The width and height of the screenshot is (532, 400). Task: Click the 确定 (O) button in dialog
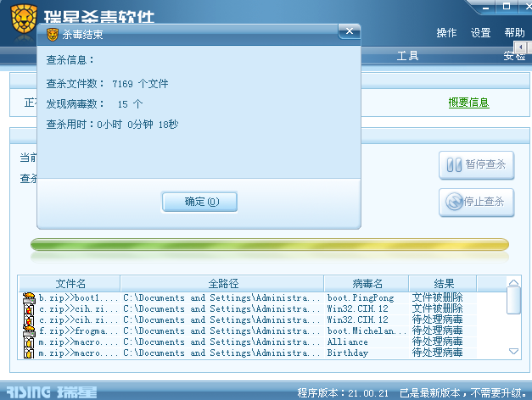tap(199, 202)
